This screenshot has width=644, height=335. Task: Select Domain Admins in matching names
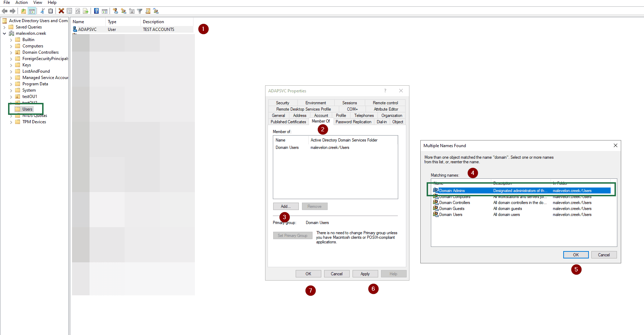(x=452, y=191)
